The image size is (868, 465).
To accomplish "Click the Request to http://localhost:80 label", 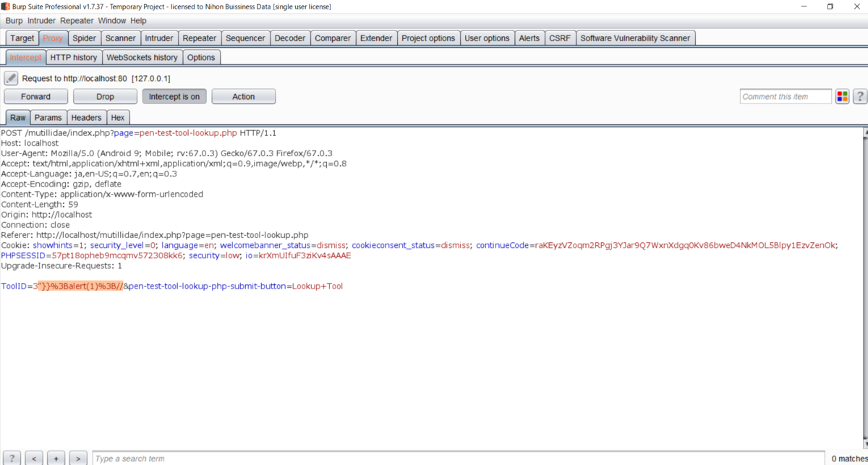I will [95, 78].
